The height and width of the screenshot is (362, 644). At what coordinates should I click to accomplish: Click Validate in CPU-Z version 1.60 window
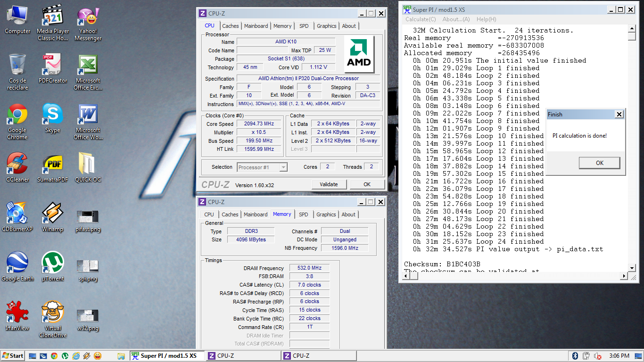[x=329, y=184]
